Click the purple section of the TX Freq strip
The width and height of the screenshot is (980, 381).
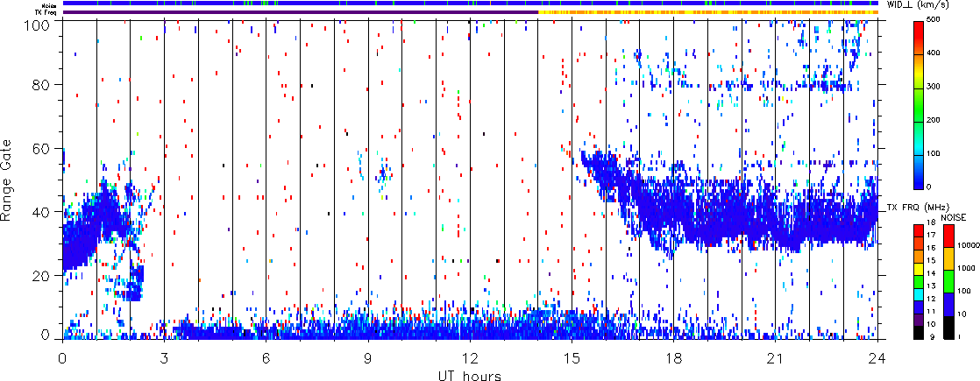(300, 12)
